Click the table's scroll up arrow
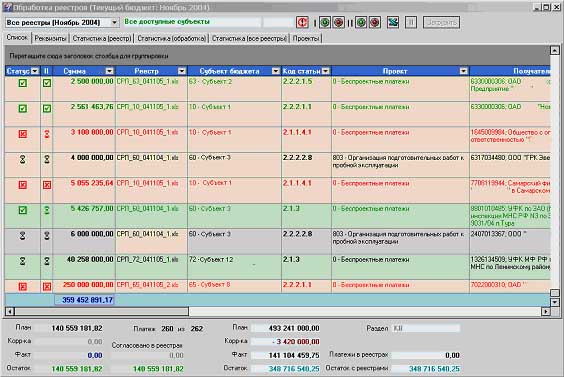This screenshot has height=377, width=564. point(555,50)
